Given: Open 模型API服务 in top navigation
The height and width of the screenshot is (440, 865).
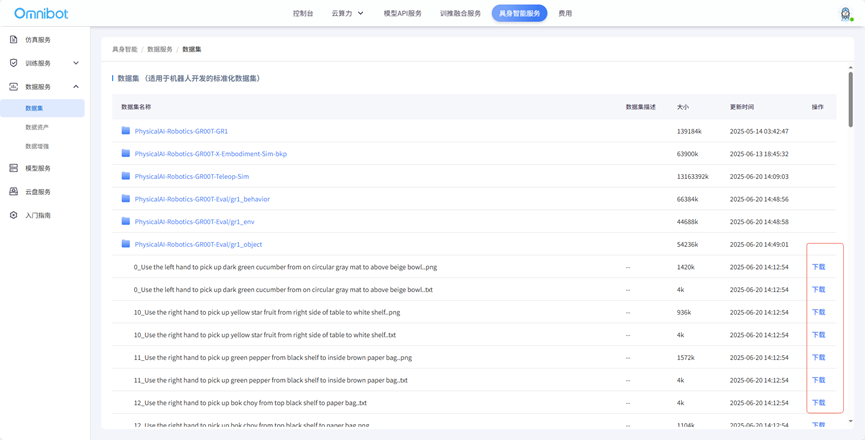Looking at the screenshot, I should tap(403, 13).
